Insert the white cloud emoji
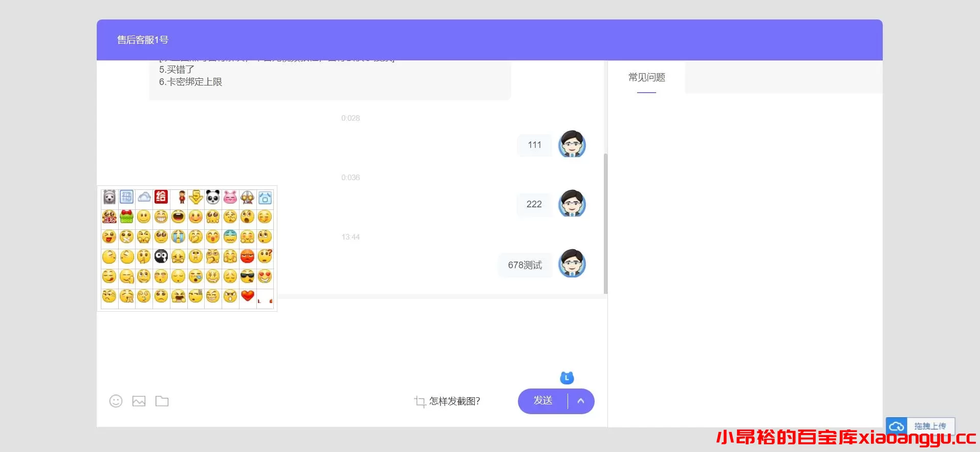The width and height of the screenshot is (980, 452). [144, 197]
